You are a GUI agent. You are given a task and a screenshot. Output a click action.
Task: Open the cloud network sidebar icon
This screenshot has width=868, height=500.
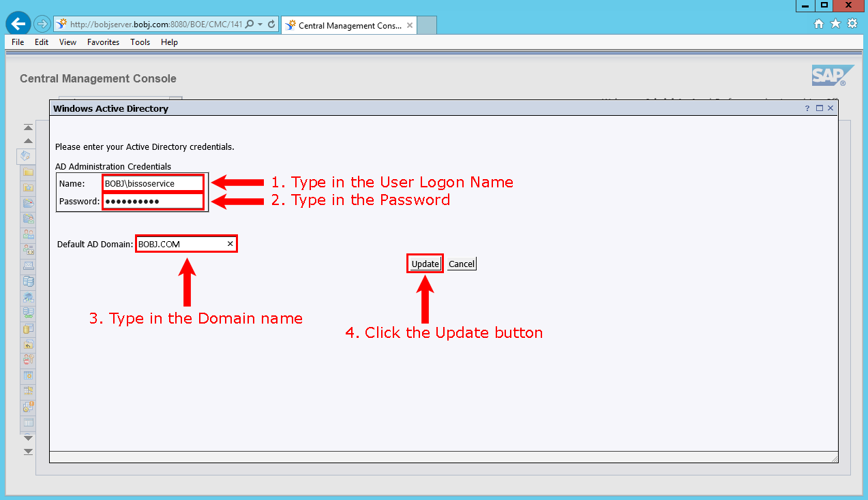[28, 297]
